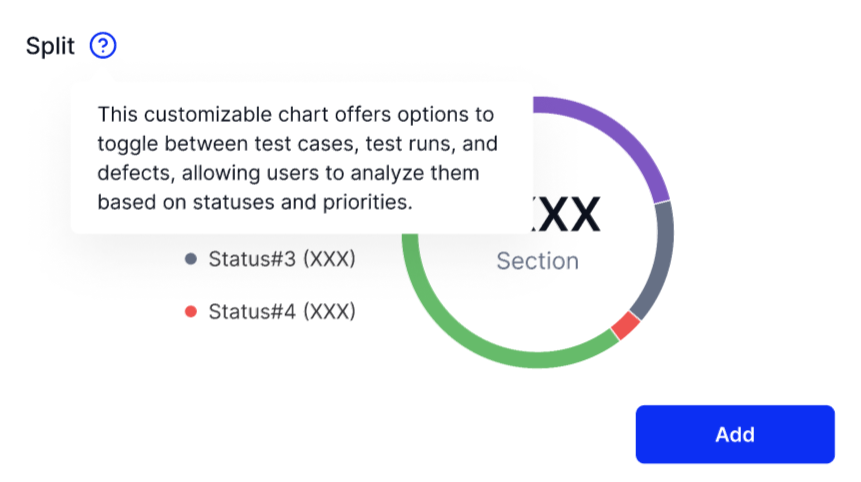Click the Split chart title
The width and height of the screenshot is (861, 482).
click(x=51, y=46)
